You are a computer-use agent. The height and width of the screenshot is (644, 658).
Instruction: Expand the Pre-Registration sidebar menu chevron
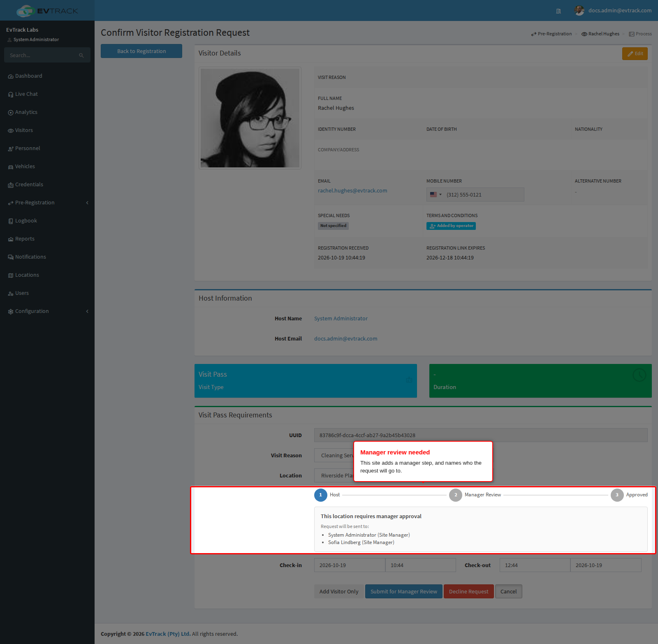(87, 203)
